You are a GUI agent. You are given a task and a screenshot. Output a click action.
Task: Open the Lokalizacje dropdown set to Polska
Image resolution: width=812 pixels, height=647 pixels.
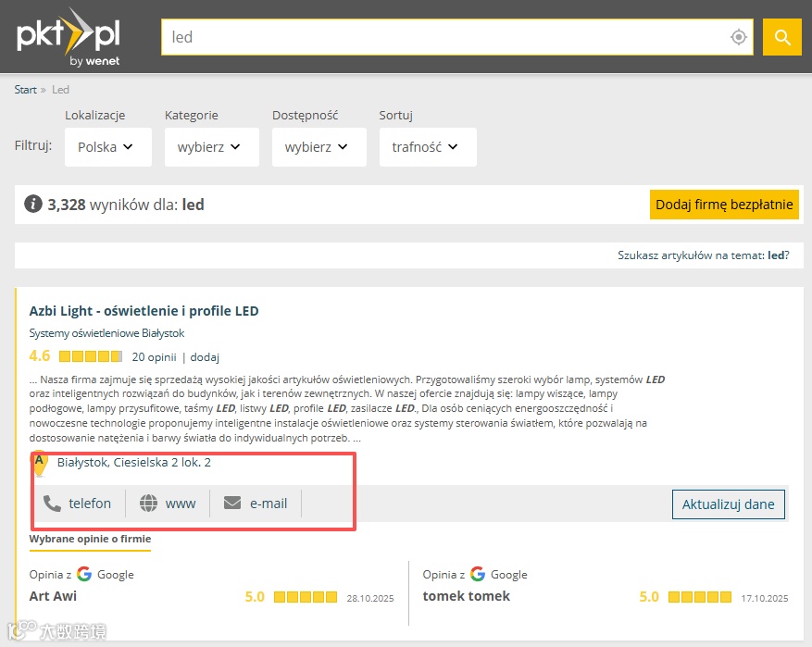point(108,147)
